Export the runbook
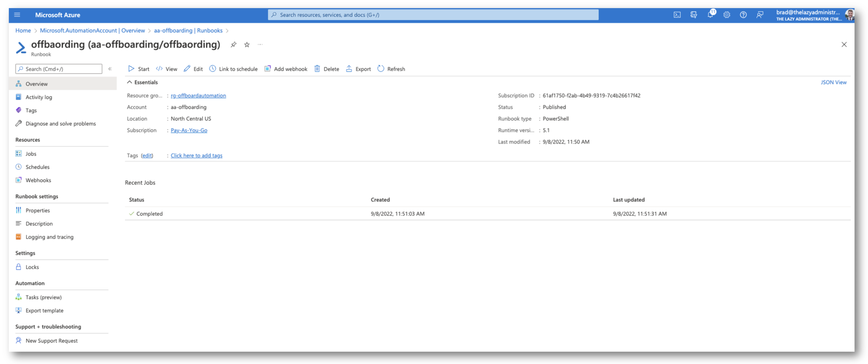Image resolution: width=868 pixels, height=364 pixels. pos(358,69)
